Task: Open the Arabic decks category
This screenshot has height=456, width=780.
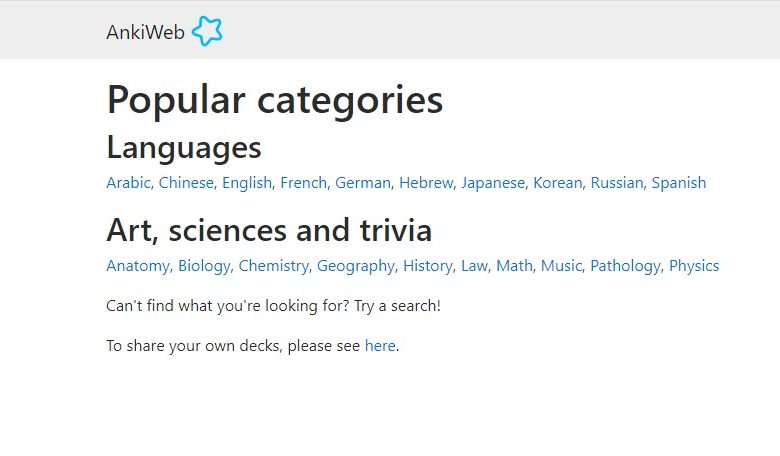Action: [x=128, y=182]
